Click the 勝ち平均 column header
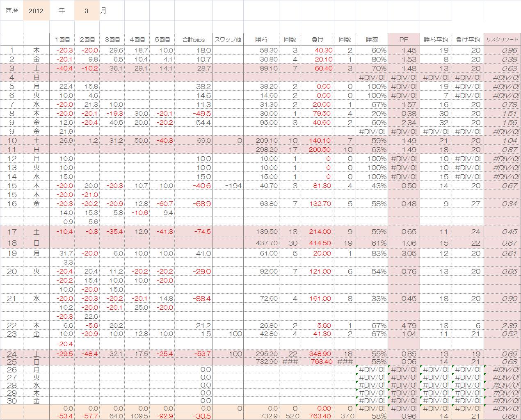Viewport: 521px width, 420px height. click(436, 40)
